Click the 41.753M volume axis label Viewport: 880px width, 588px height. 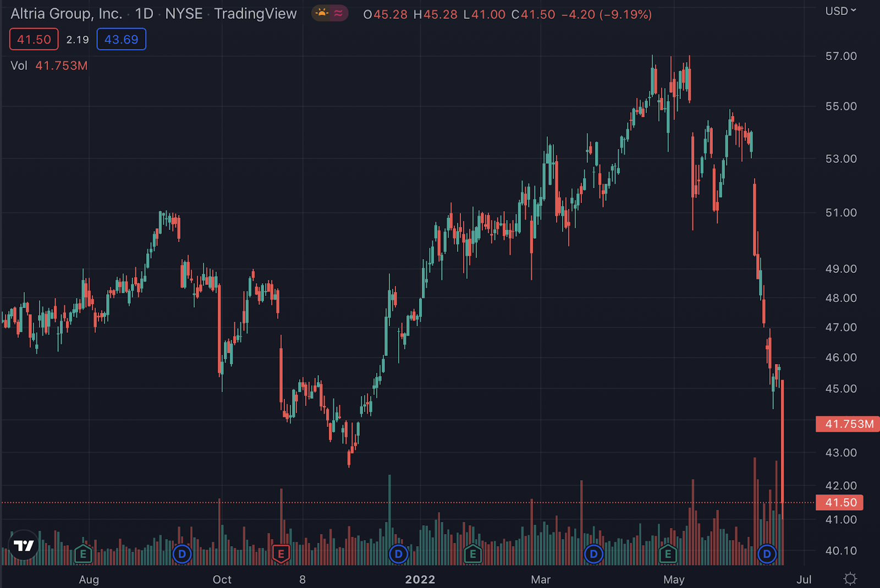848,424
